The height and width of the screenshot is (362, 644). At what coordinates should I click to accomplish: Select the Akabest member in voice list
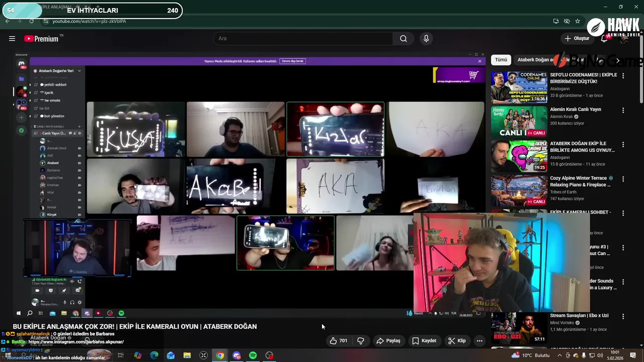point(53,163)
